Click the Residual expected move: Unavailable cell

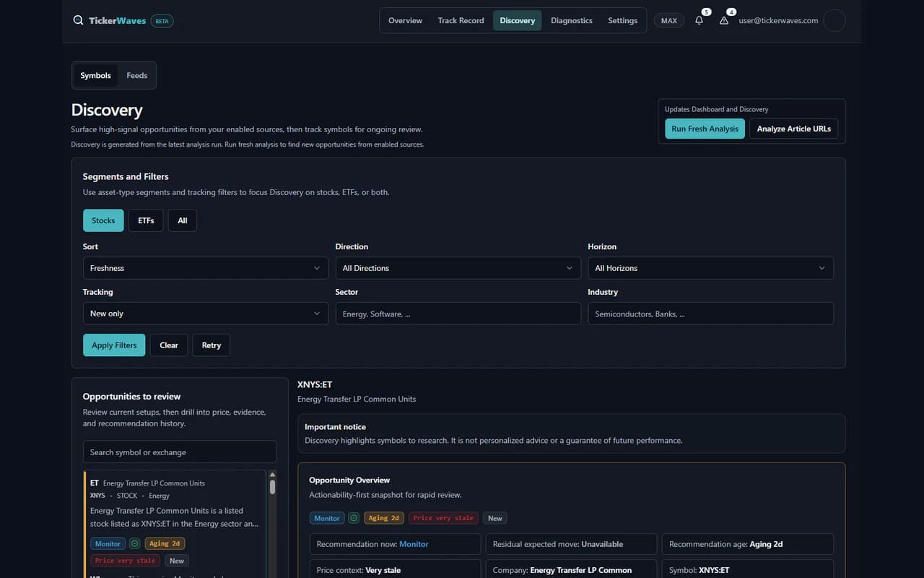(571, 544)
